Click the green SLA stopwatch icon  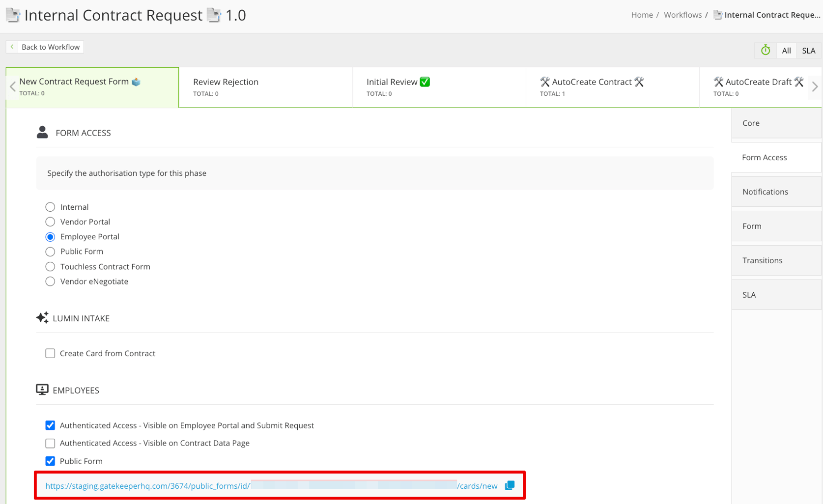tap(766, 50)
